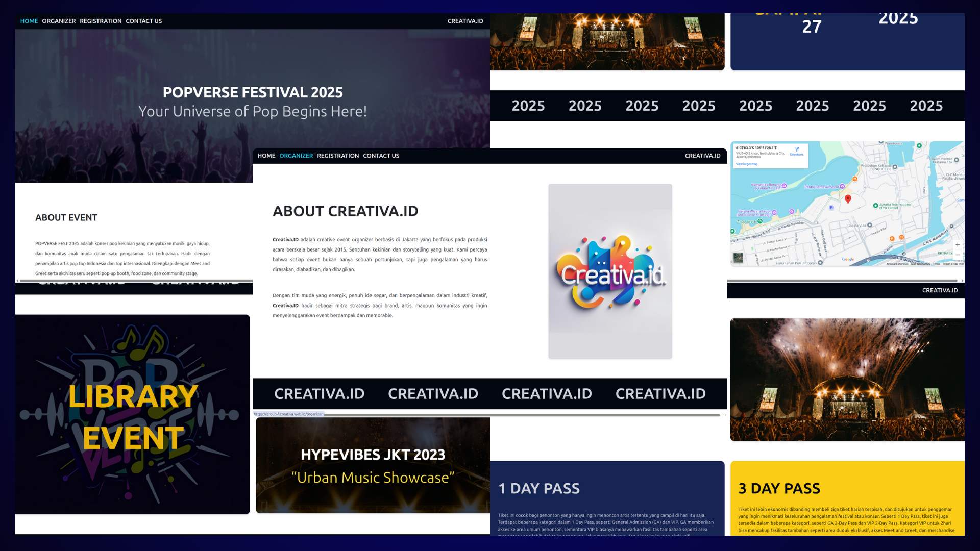
Task: Click the Jakarta International ePrix Circuit marker
Action: pyautogui.click(x=875, y=206)
